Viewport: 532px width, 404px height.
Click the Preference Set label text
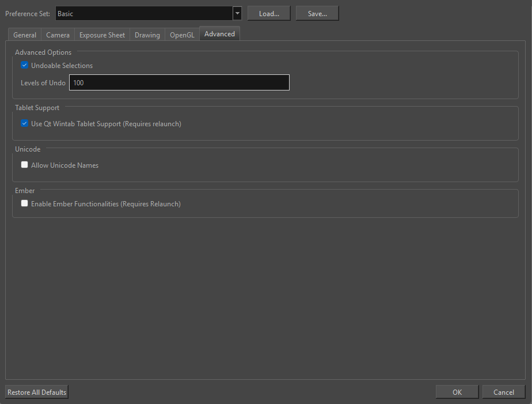coord(28,14)
